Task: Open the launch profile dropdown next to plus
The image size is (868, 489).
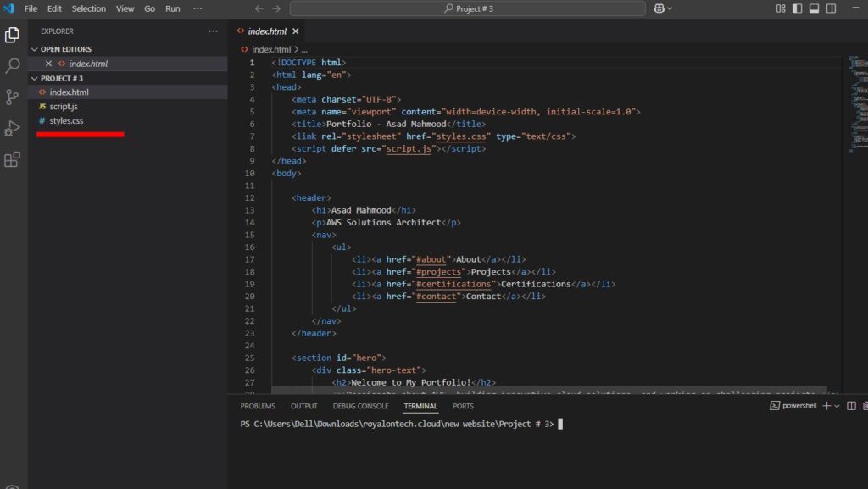Action: tap(837, 406)
